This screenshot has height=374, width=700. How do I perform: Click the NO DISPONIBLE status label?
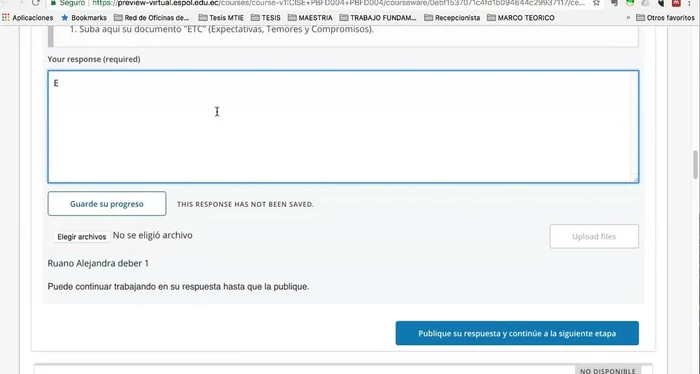pos(608,370)
